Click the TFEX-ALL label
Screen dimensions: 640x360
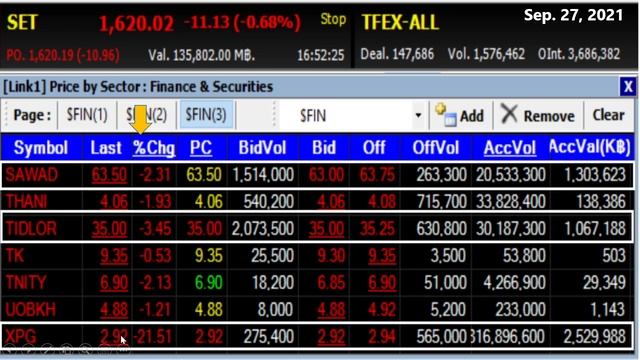pos(400,22)
